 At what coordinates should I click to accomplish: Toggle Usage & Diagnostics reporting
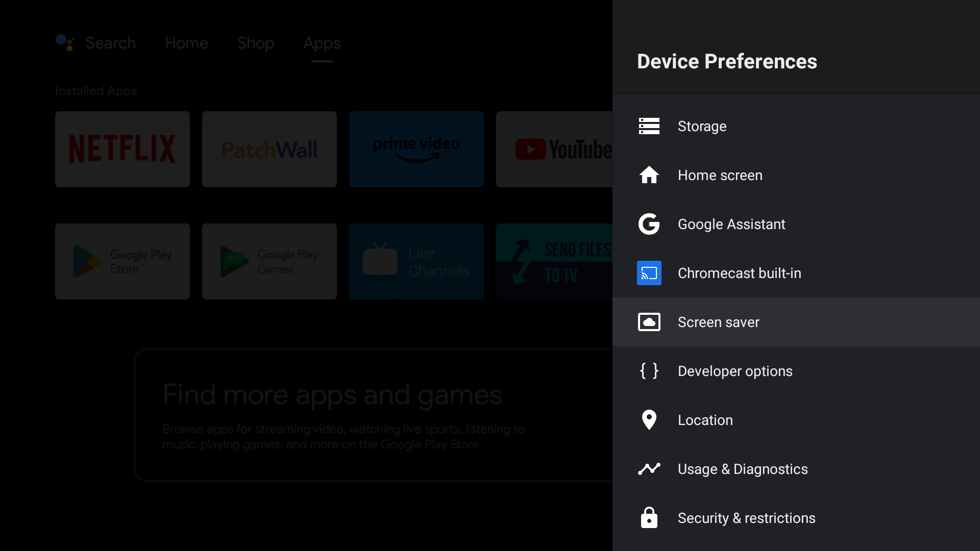coord(743,469)
